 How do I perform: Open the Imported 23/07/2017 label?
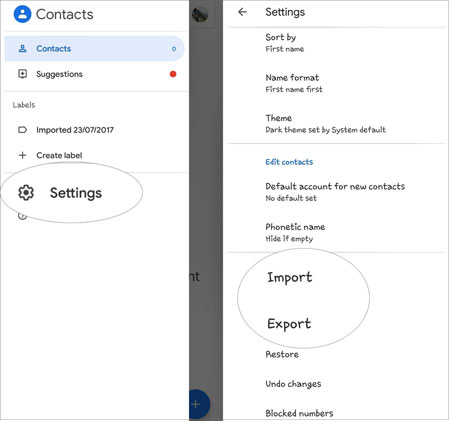94,130
